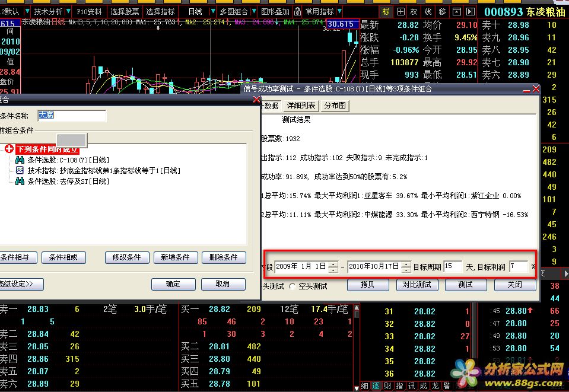Click binoculars icon of 条件选股:C-108 (7) row
The height and width of the screenshot is (392, 569).
pyautogui.click(x=20, y=160)
